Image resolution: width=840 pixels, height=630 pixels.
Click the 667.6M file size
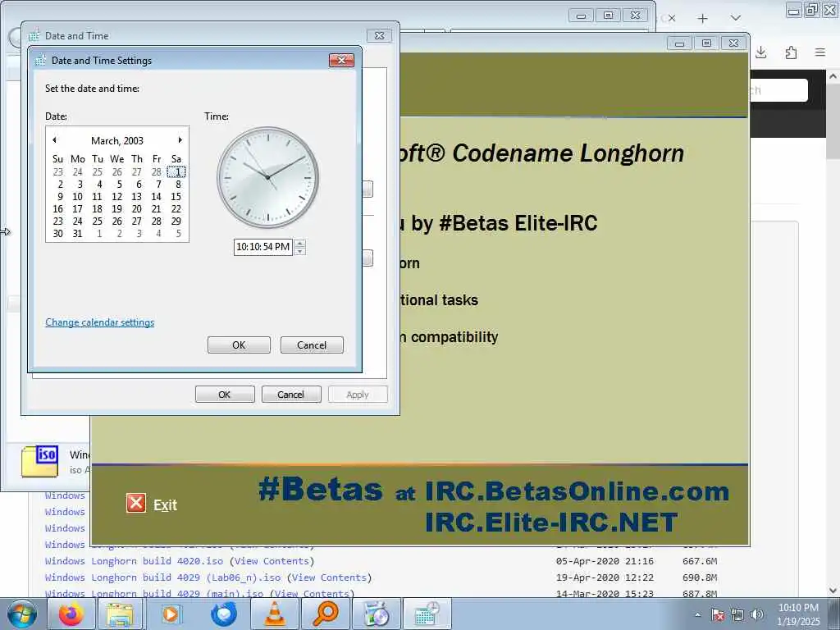pos(700,561)
